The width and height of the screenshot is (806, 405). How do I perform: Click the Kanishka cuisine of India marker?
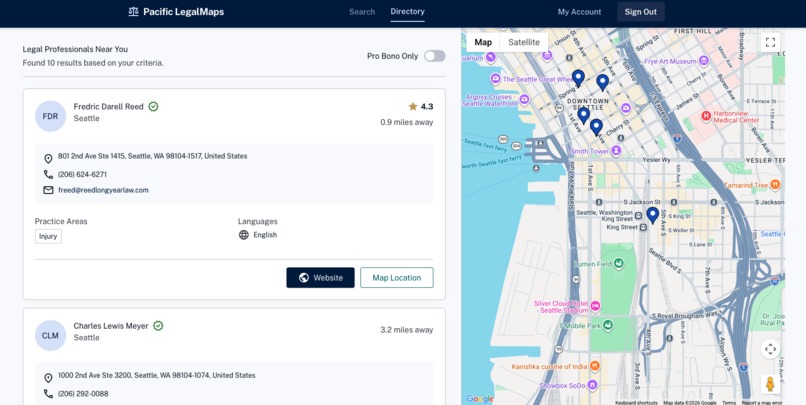click(x=595, y=366)
